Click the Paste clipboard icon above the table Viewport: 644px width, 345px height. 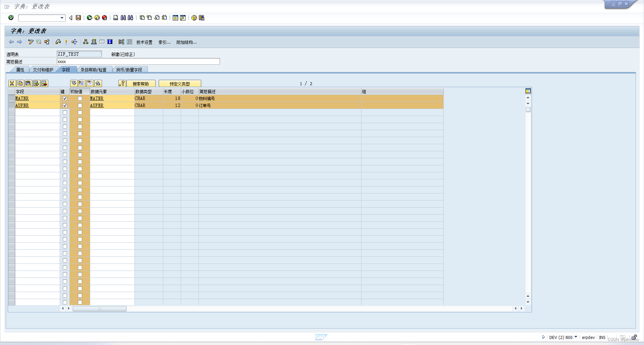[x=28, y=83]
